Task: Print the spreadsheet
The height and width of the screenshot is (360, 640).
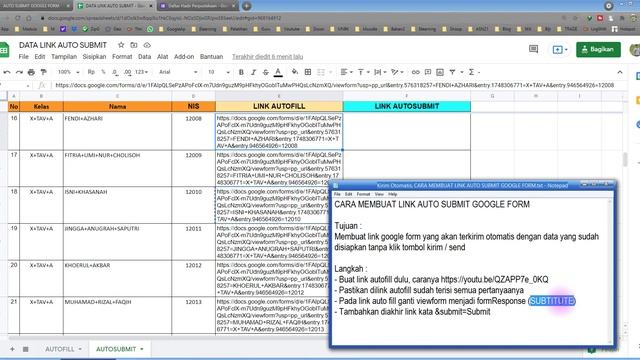Action: pyautogui.click(x=31, y=72)
